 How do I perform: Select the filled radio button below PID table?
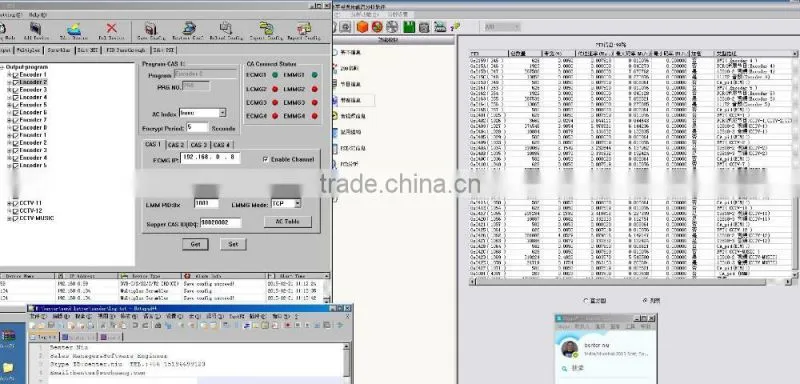(x=646, y=300)
